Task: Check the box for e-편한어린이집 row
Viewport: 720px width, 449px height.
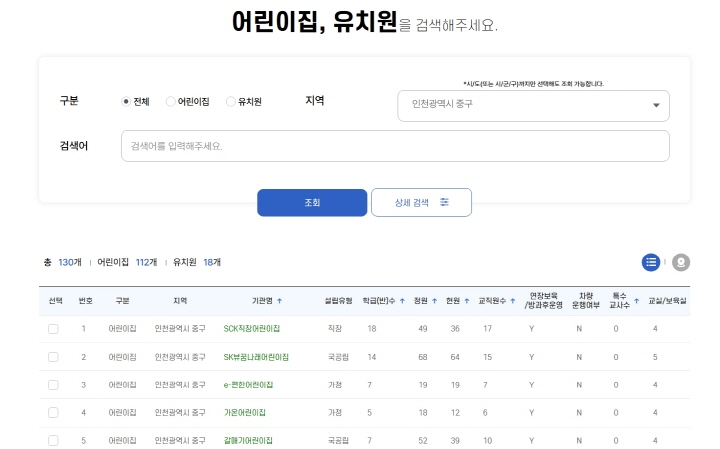Action: [53, 385]
